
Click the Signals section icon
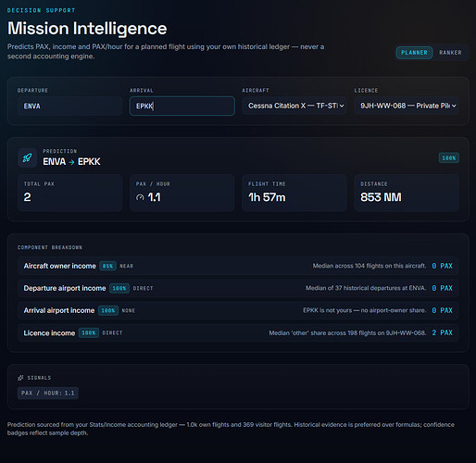[x=20, y=378]
